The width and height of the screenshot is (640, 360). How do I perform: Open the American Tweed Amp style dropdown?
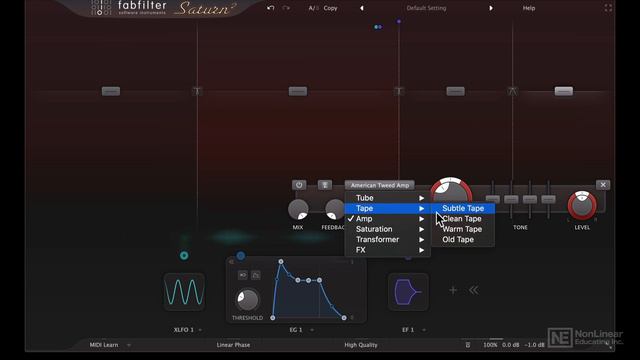coord(380,185)
